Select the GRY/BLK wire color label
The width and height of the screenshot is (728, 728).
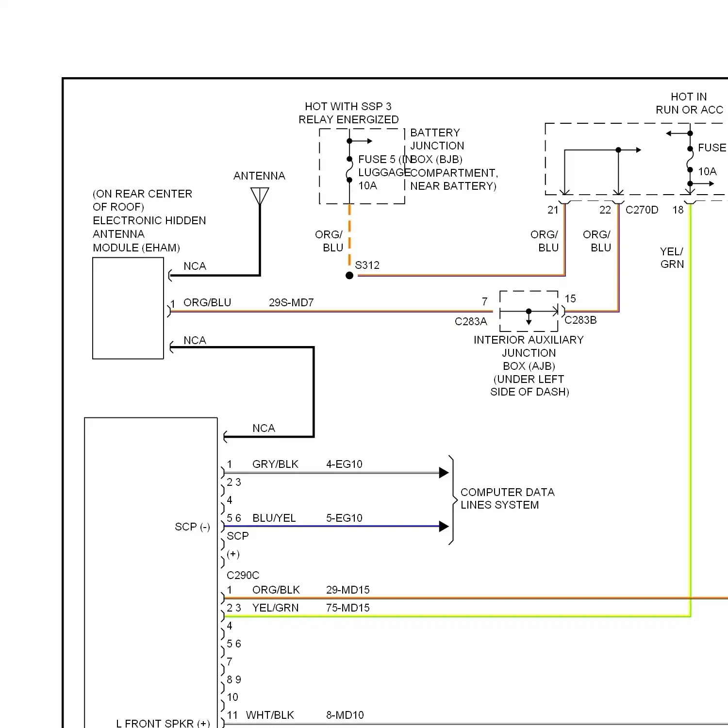coord(275,464)
